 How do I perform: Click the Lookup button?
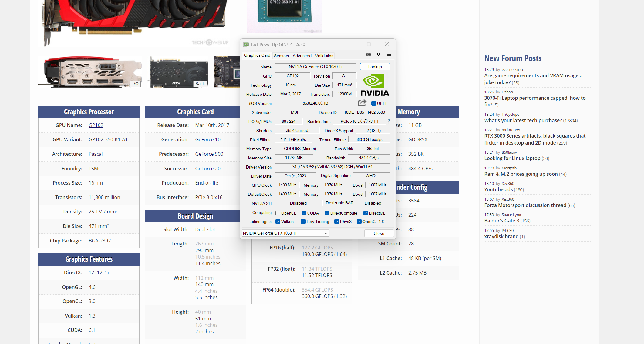pos(375,67)
